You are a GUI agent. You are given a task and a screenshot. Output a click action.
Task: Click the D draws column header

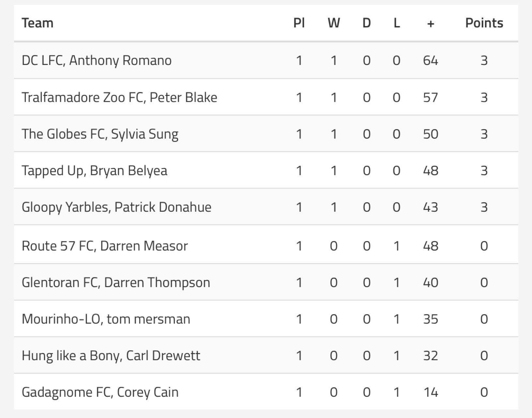[367, 23]
